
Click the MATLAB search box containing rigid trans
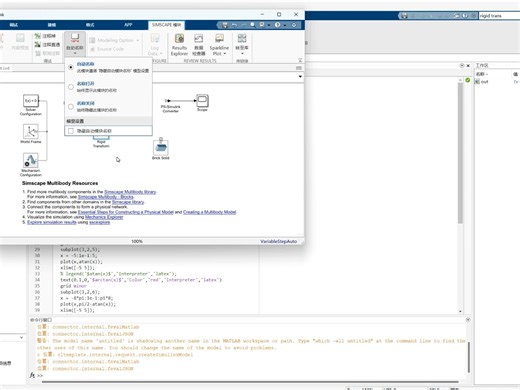[499, 16]
